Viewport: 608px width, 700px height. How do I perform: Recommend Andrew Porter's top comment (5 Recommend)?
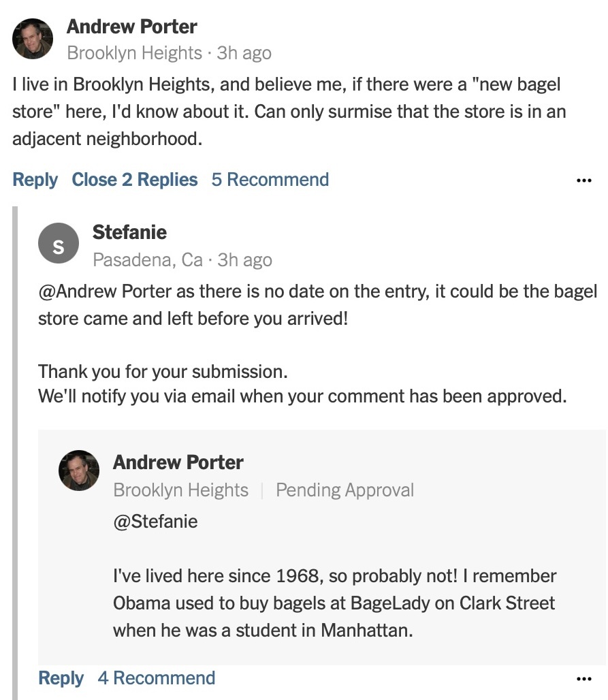tap(270, 180)
